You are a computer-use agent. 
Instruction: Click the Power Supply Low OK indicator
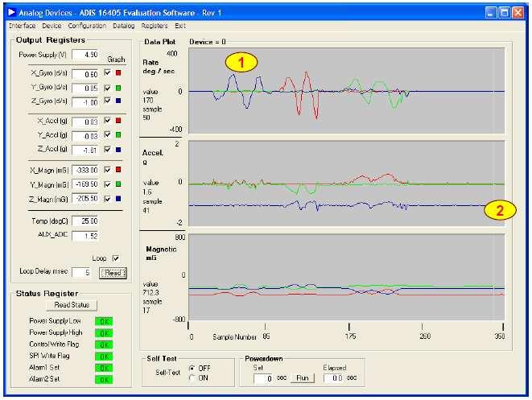(x=104, y=321)
